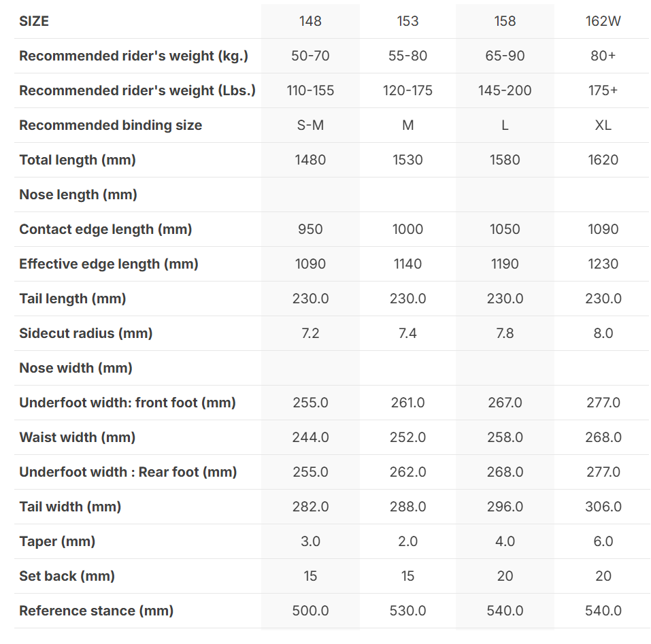This screenshot has height=644, width=651.
Task: Click the S-M binding size value
Action: pyautogui.click(x=310, y=125)
